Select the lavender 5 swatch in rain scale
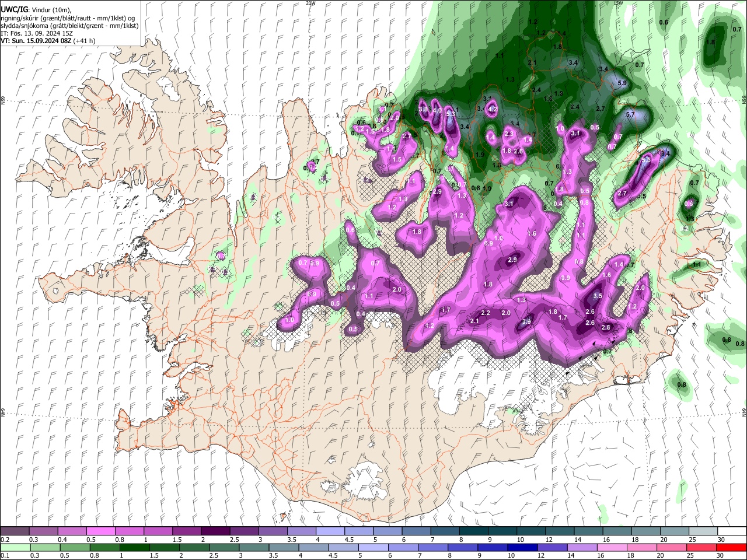This screenshot has width=747, height=560. tap(373, 547)
